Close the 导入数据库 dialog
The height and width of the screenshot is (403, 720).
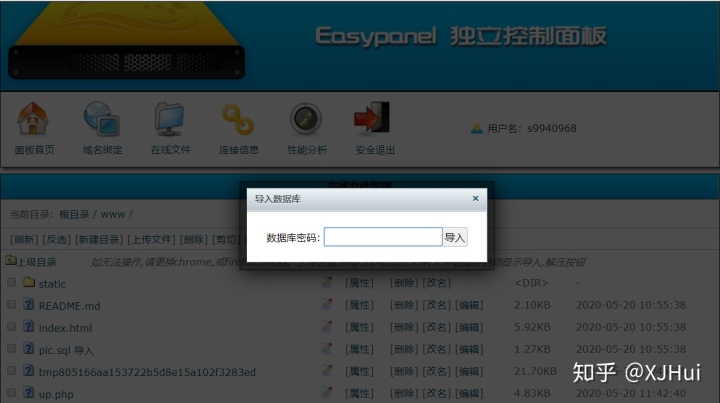[x=475, y=198]
